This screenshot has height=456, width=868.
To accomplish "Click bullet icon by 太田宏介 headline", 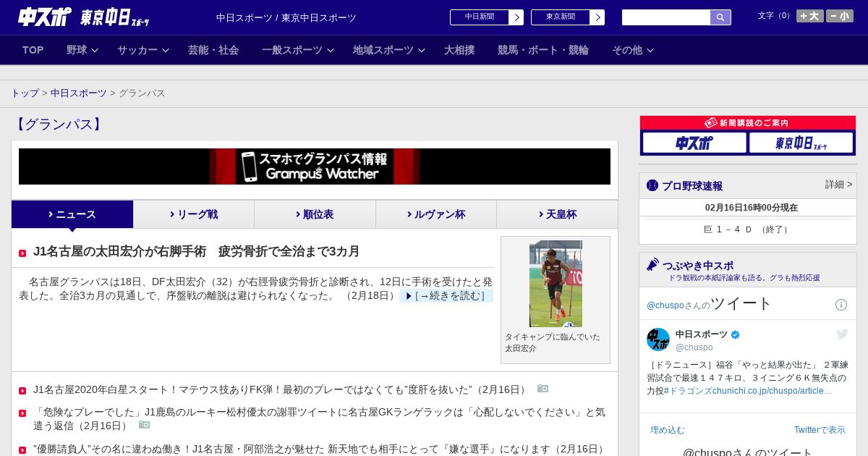I will 22,253.
